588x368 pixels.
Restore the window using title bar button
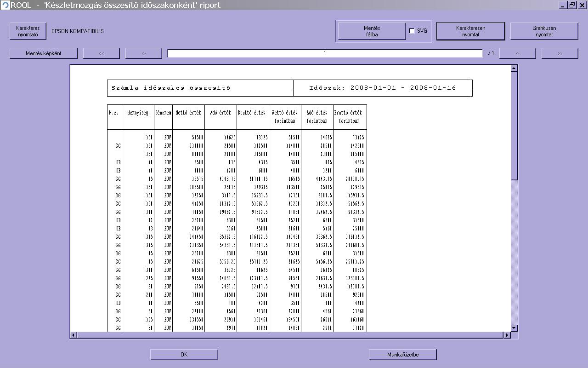[572, 5]
